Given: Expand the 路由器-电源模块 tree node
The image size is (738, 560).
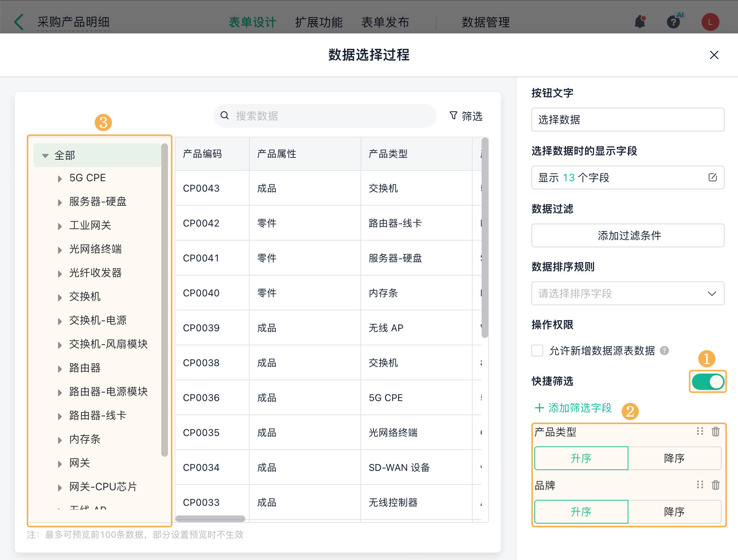Looking at the screenshot, I should pos(60,393).
